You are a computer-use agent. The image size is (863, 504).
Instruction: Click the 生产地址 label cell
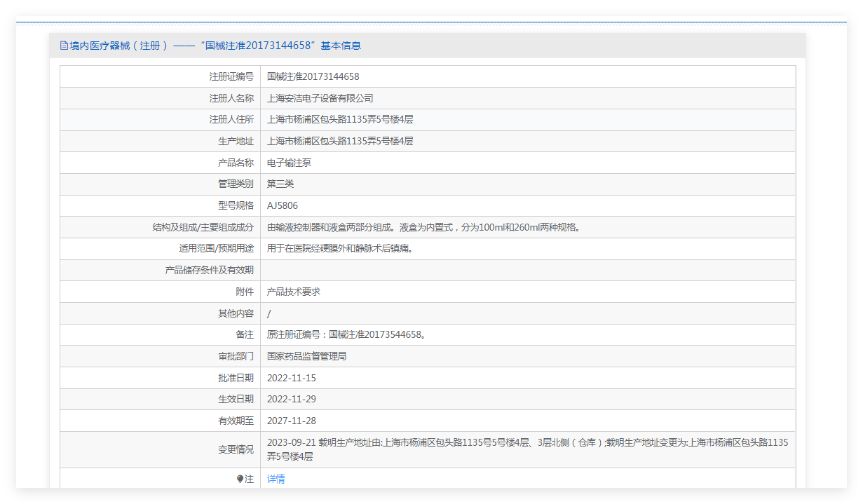(161, 141)
